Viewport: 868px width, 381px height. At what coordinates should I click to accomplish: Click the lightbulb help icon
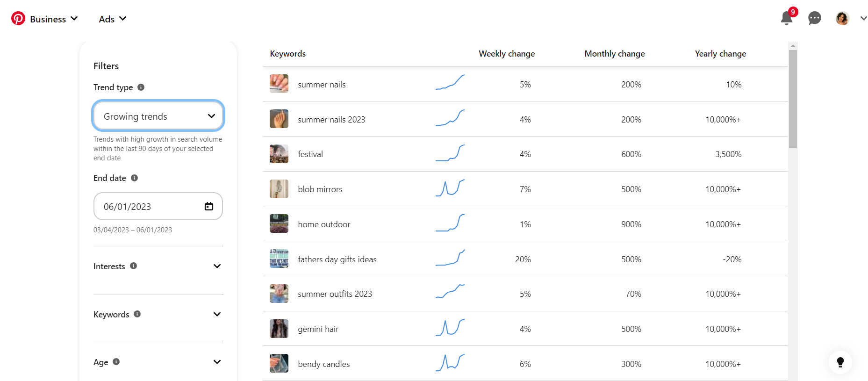click(840, 362)
